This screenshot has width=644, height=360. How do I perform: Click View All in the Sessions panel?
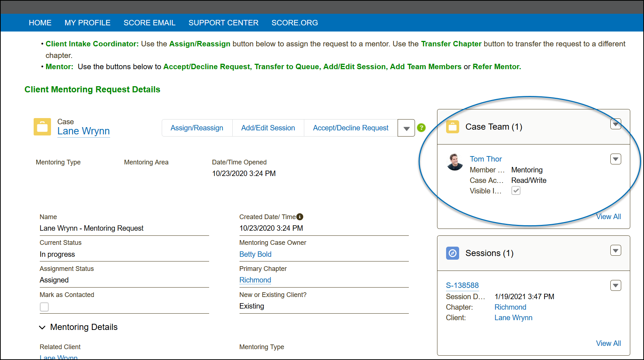point(609,343)
